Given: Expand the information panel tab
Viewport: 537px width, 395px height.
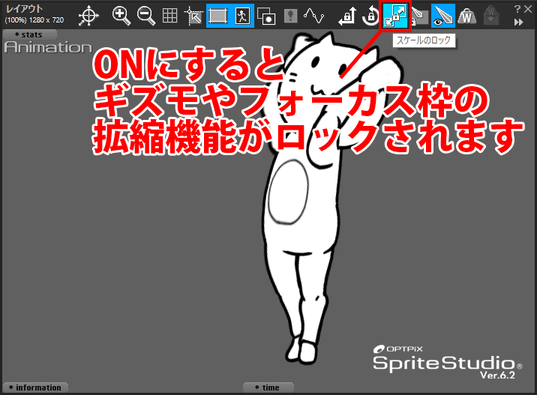Looking at the screenshot, I should click(35, 387).
